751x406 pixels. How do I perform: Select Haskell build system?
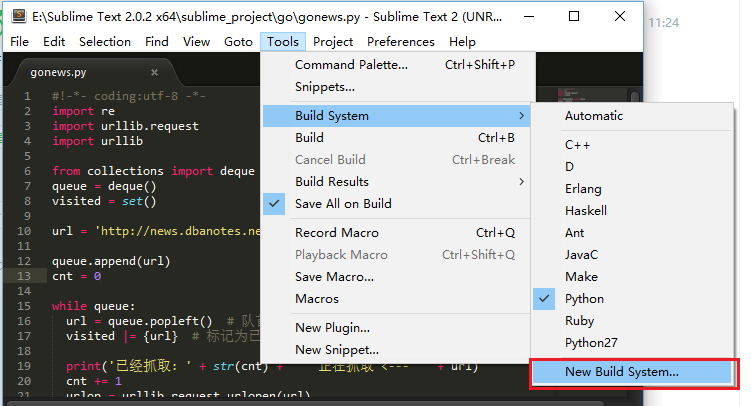coord(632,211)
